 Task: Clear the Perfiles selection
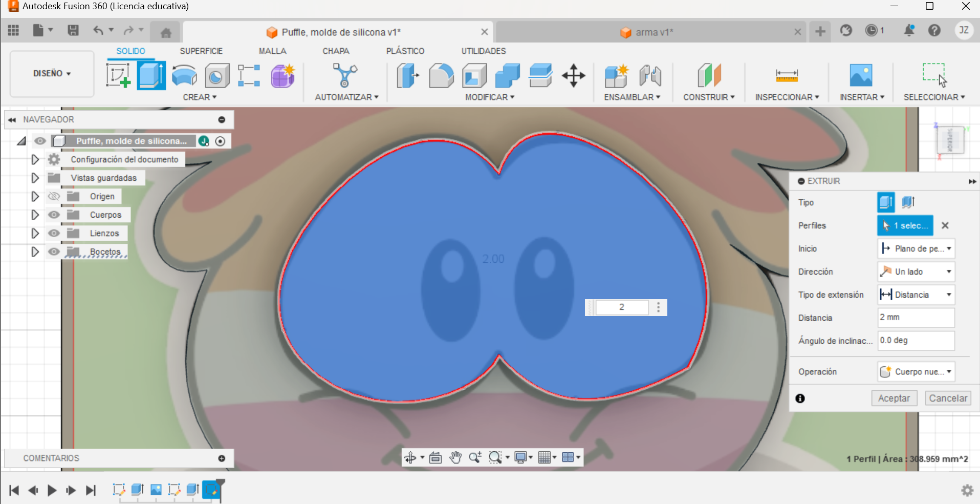pyautogui.click(x=945, y=225)
